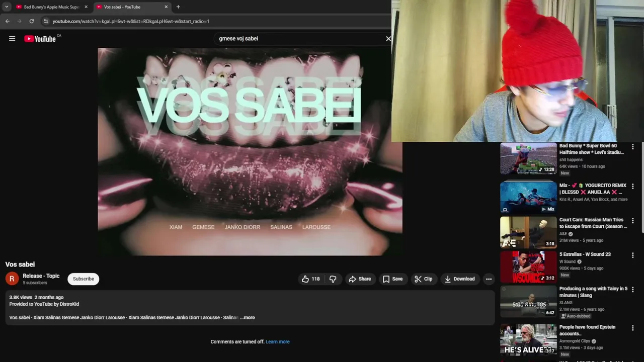644x362 pixels.
Task: Open the Share dialog
Action: pyautogui.click(x=360, y=279)
